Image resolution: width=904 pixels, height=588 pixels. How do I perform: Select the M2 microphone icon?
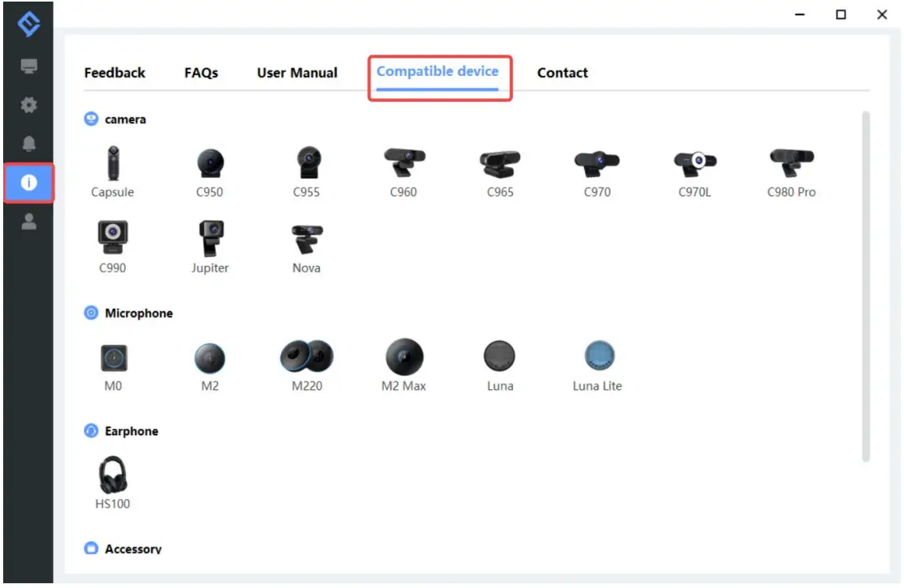[210, 358]
